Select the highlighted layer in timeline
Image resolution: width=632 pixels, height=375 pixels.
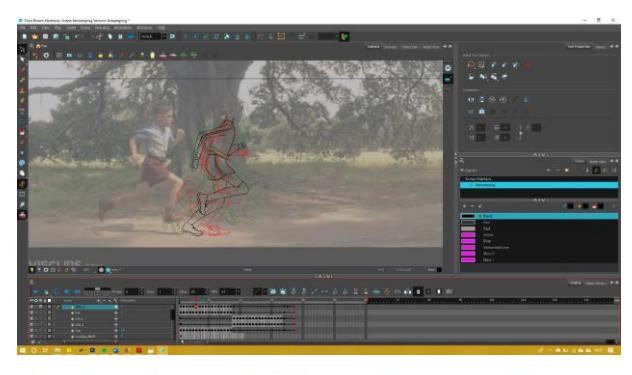tap(89, 307)
